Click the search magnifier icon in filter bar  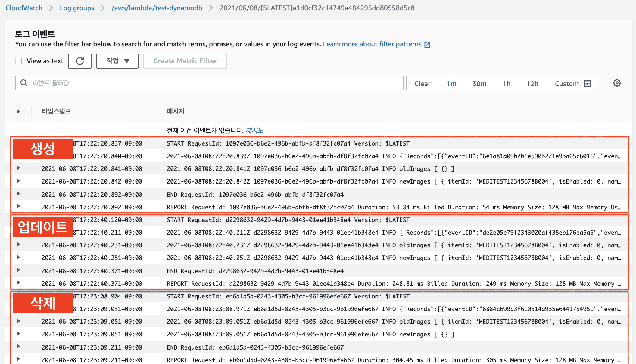(x=24, y=83)
